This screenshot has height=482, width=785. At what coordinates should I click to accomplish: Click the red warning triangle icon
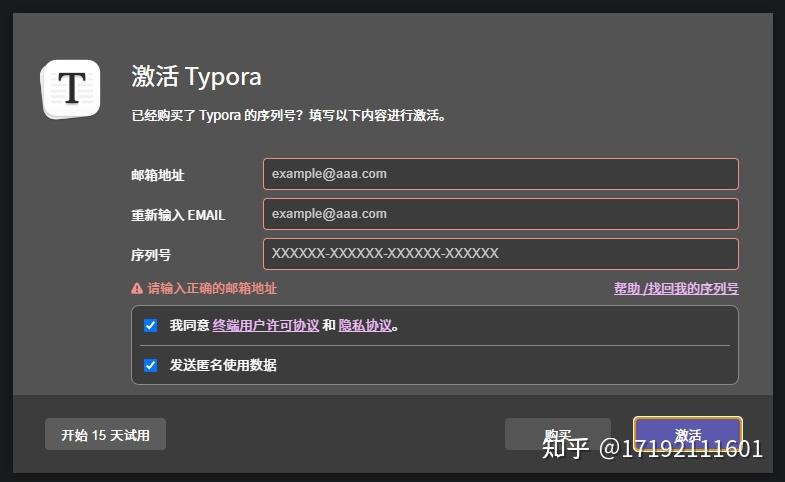pos(137,288)
